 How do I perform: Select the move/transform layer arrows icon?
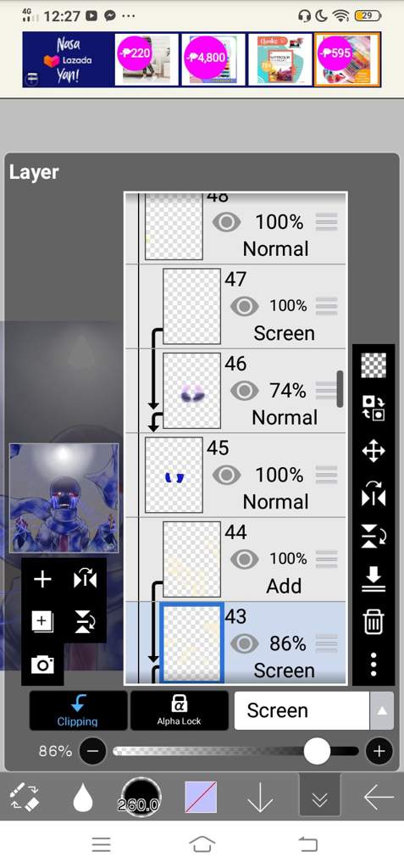pyautogui.click(x=374, y=451)
